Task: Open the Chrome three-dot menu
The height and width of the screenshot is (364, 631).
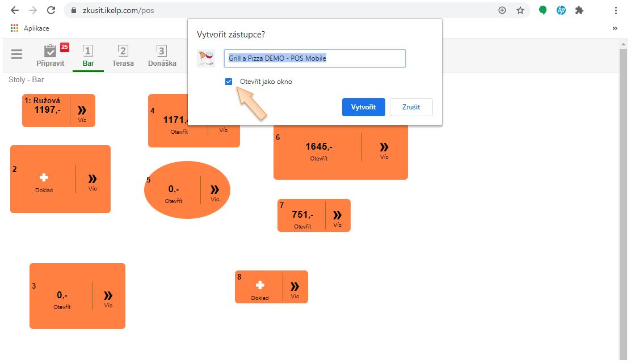Action: [616, 10]
